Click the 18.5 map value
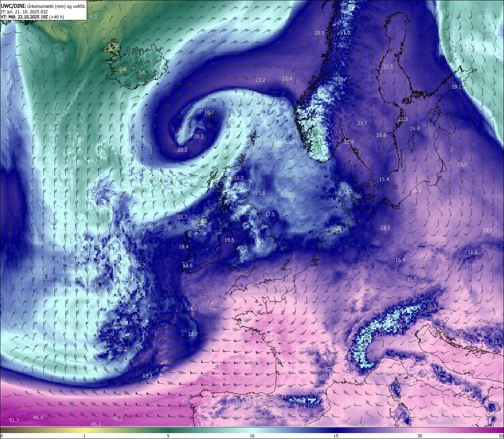 tap(137, 317)
